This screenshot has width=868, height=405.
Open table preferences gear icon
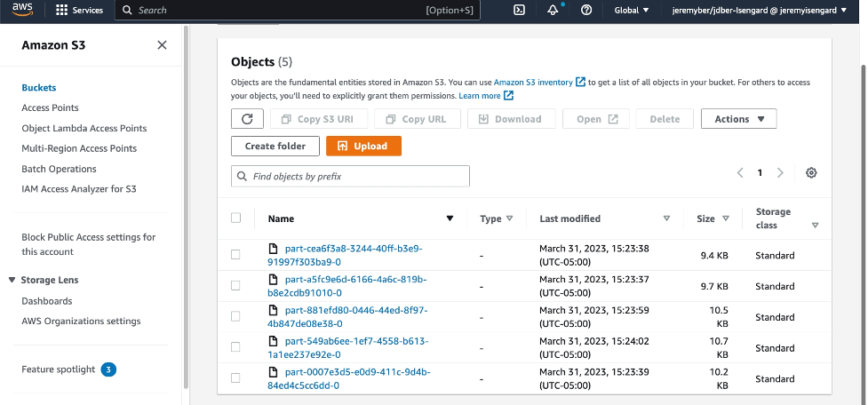pyautogui.click(x=811, y=172)
